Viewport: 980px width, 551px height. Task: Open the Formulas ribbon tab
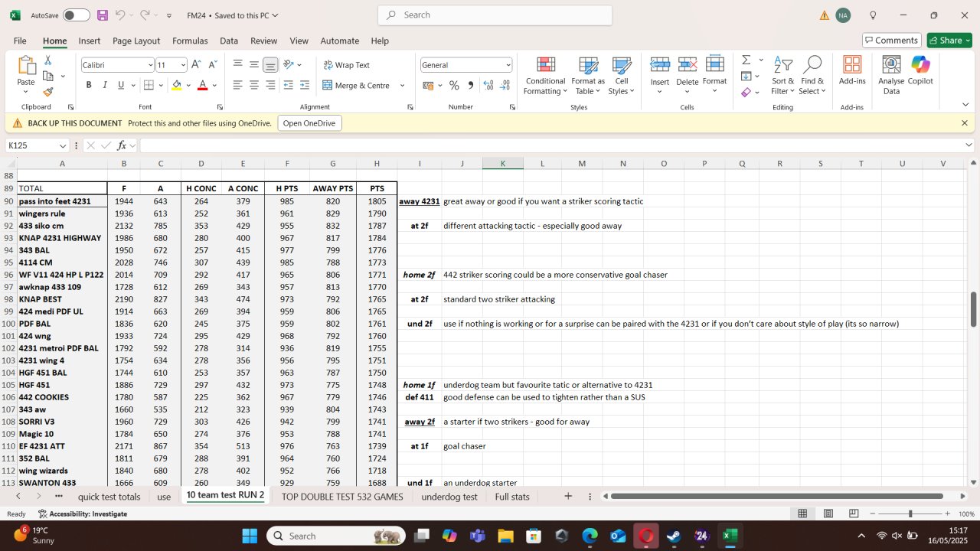pyautogui.click(x=190, y=41)
